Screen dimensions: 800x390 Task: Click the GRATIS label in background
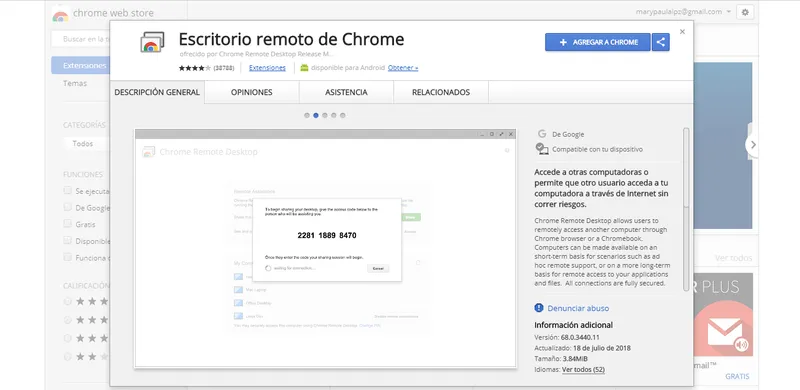point(737,376)
